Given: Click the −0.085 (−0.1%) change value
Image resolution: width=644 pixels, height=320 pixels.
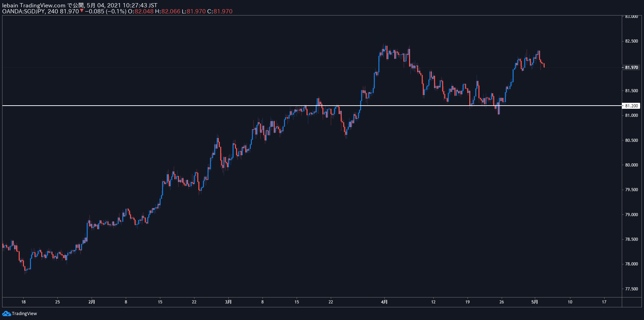Looking at the screenshot, I should tap(106, 11).
